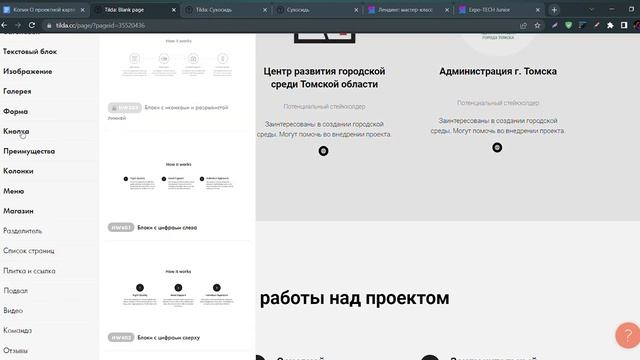Image resolution: width=640 pixels, height=360 pixels.
Task: Go back to the previous page
Action: coord(4,25)
